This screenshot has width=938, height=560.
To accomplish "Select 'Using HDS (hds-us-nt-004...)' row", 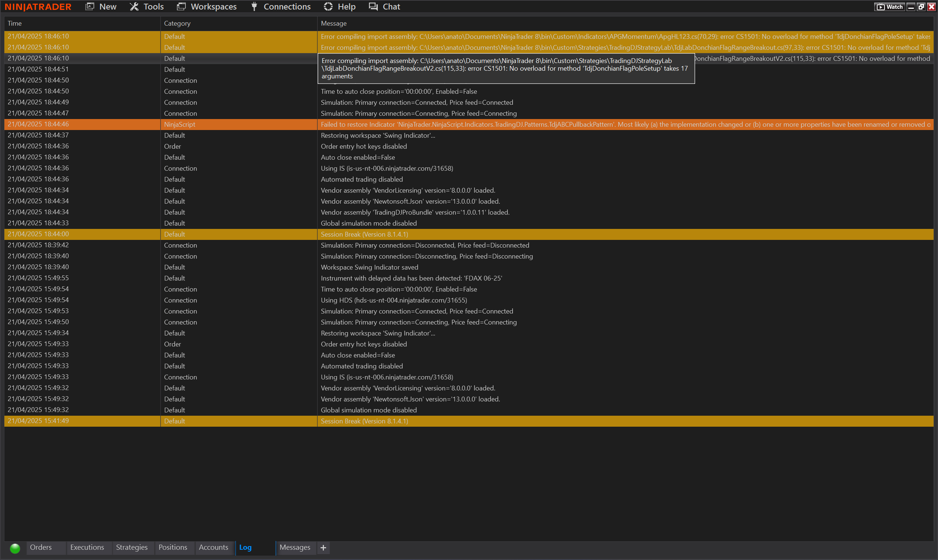I will click(469, 300).
